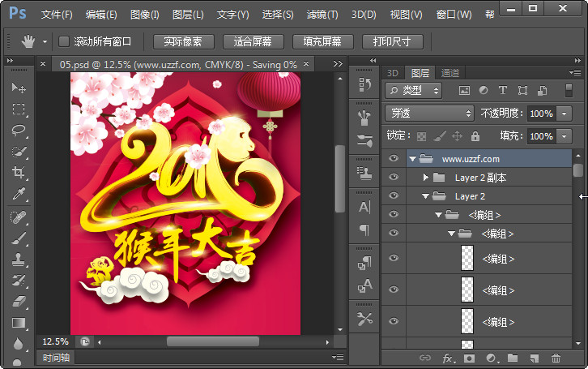Open the Clone Source panel icon
Image resolution: width=588 pixels, height=369 pixels.
point(364,173)
